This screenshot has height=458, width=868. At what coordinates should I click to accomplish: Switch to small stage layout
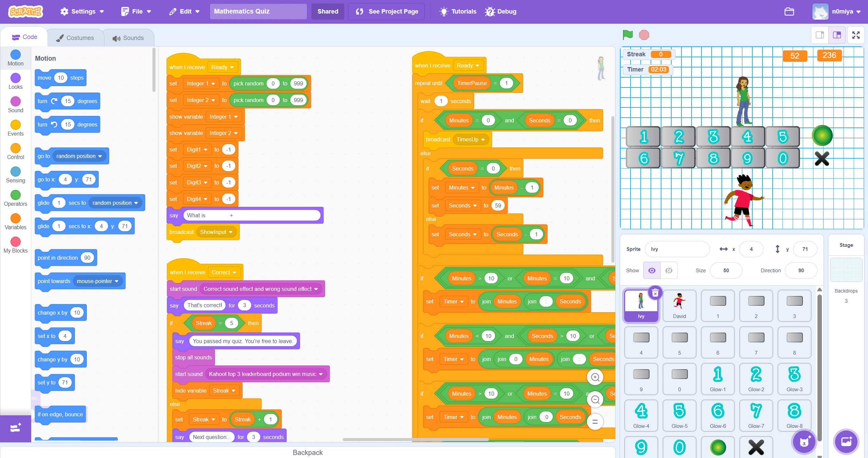pos(820,35)
